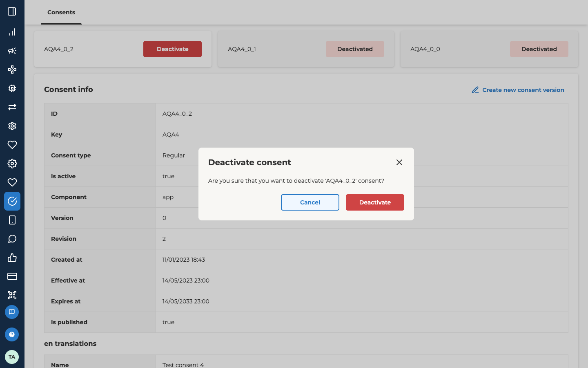Open the TA user avatar
588x368 pixels.
point(12,357)
